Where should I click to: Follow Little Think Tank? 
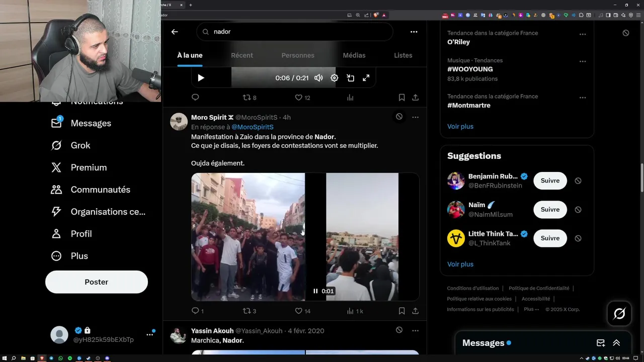[550, 238]
